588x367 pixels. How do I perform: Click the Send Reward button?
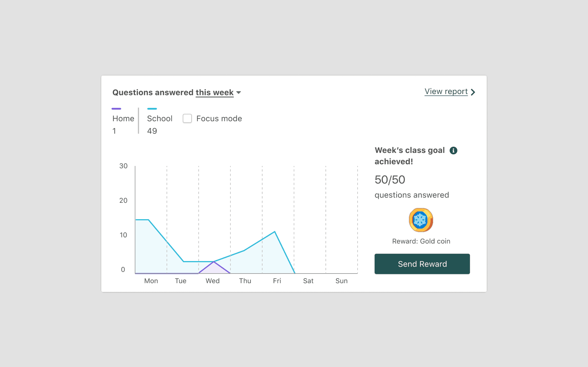tap(422, 264)
